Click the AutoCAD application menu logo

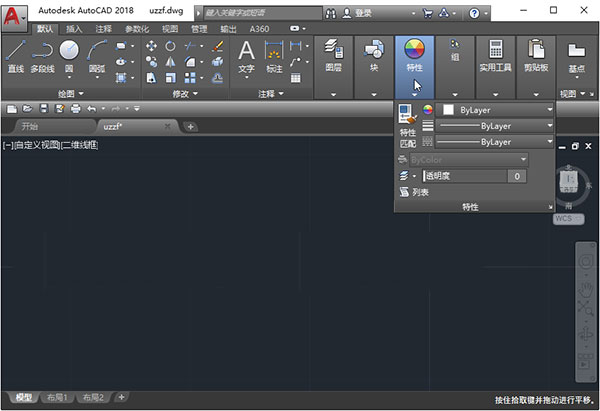[x=14, y=16]
